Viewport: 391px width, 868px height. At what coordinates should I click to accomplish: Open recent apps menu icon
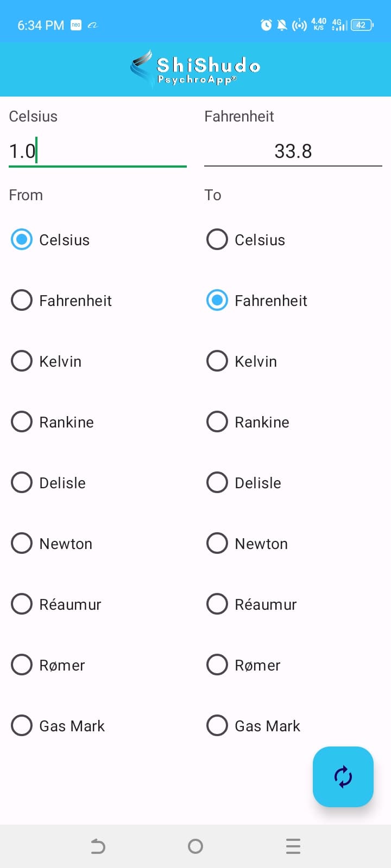pos(293,846)
